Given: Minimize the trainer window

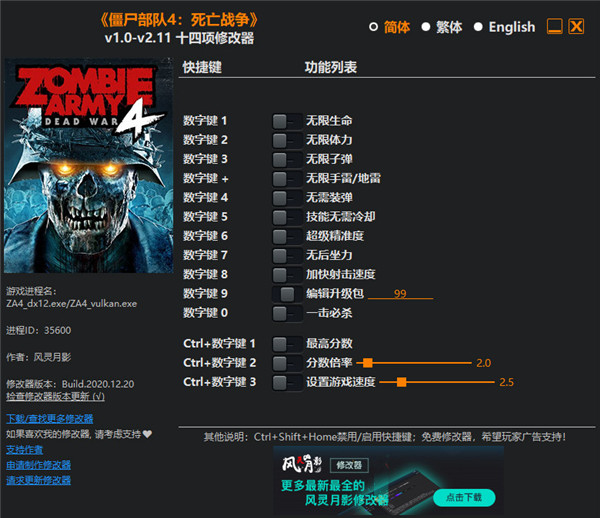Looking at the screenshot, I should coord(554,26).
